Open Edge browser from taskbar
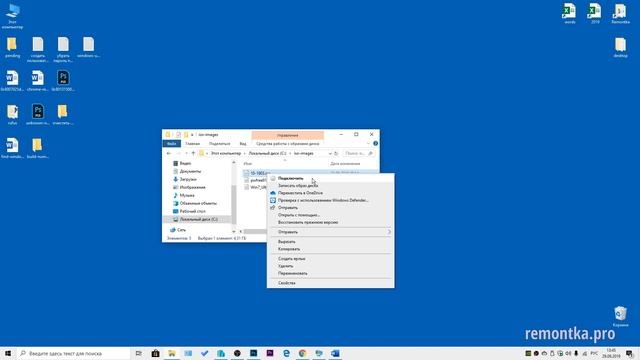The width and height of the screenshot is (640, 360). click(x=286, y=353)
